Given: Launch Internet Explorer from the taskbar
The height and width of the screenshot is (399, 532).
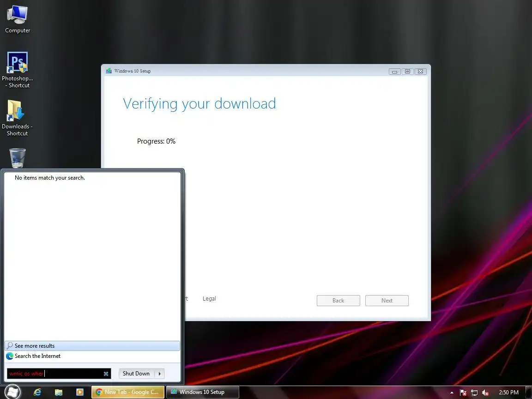Looking at the screenshot, I should [x=37, y=392].
